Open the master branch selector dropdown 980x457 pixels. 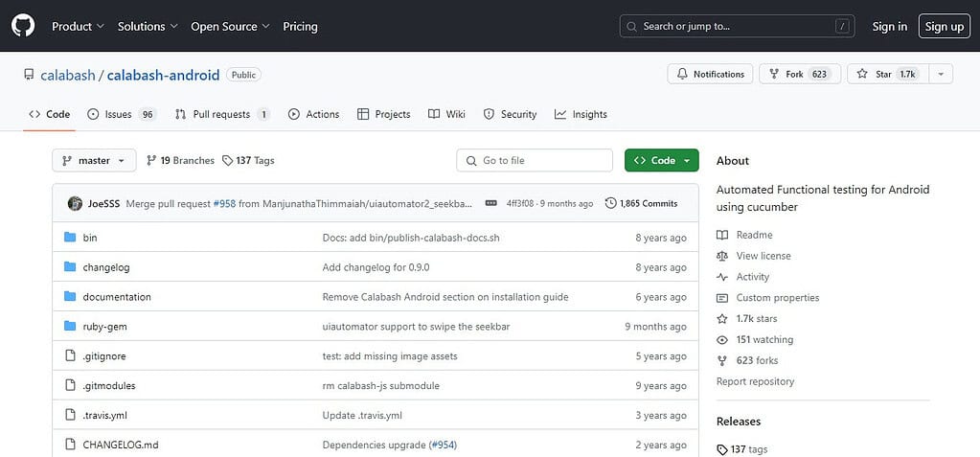[x=94, y=161]
